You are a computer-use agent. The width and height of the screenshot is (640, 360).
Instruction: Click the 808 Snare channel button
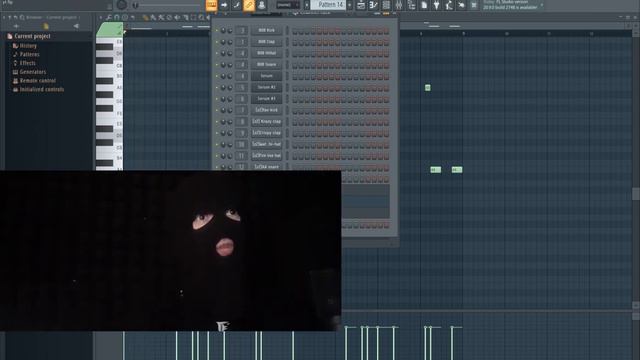click(x=267, y=64)
